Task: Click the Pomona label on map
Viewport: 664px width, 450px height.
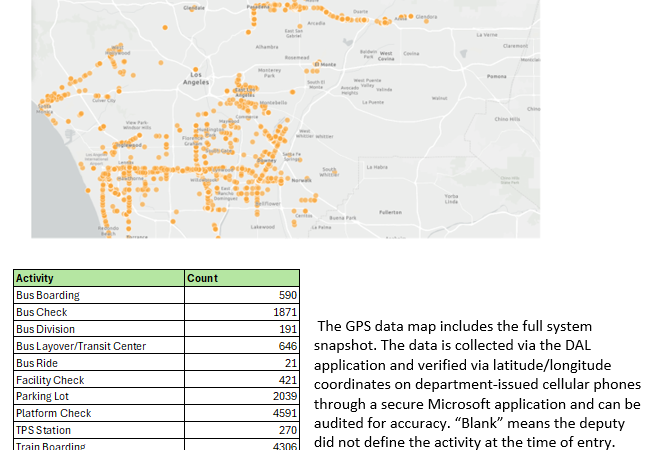Action: (x=496, y=76)
